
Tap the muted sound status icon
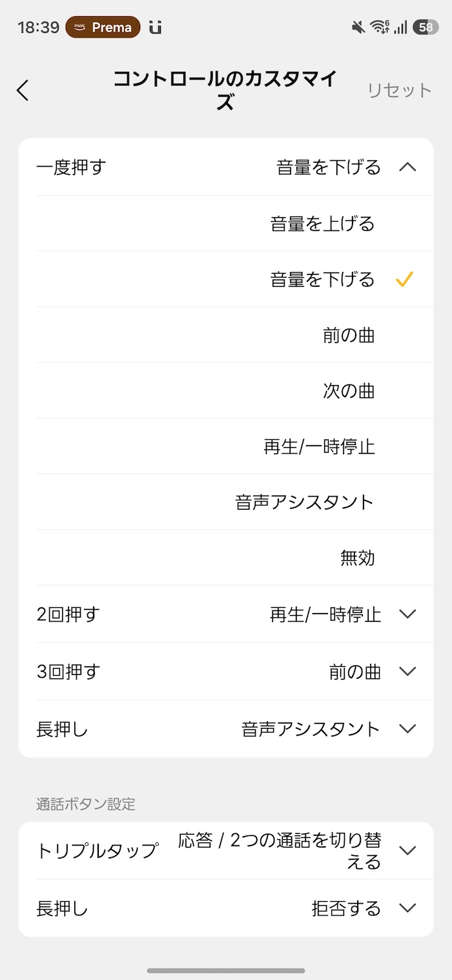[358, 27]
